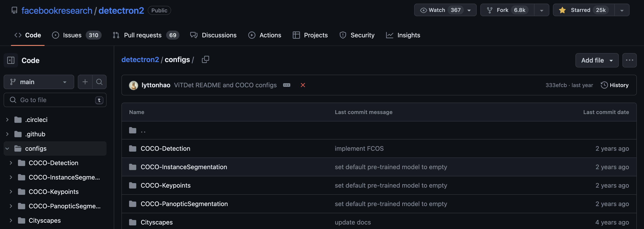Open Cityscapes folder in table
644x229 pixels.
pos(157,222)
